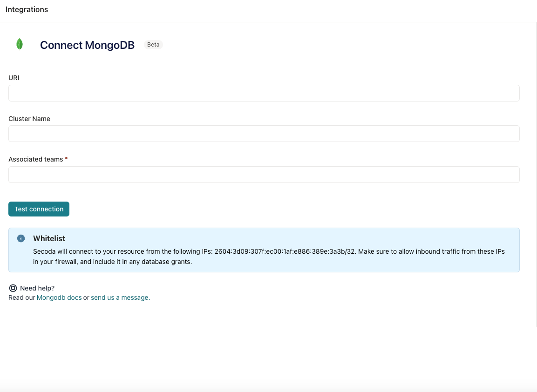Click the send us a message link

coord(120,297)
